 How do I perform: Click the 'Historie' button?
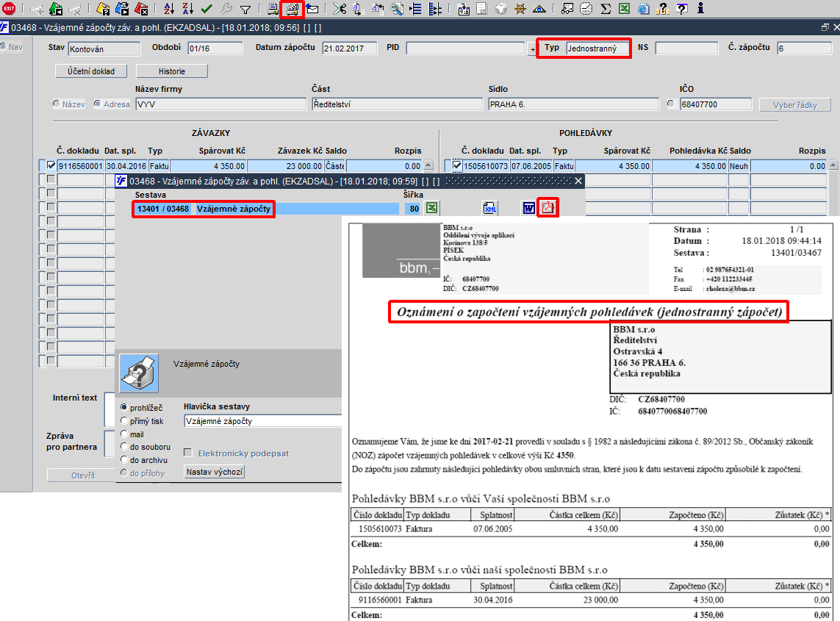[172, 71]
